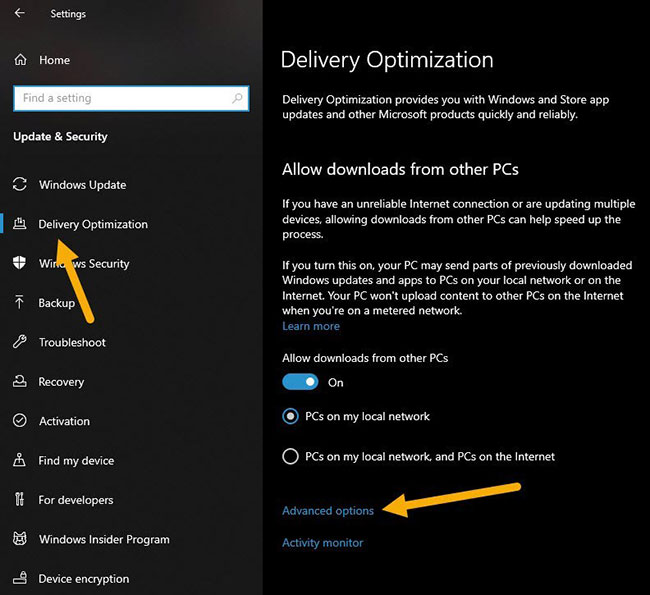Click the For developers tools icon
The image size is (650, 595).
(x=19, y=499)
